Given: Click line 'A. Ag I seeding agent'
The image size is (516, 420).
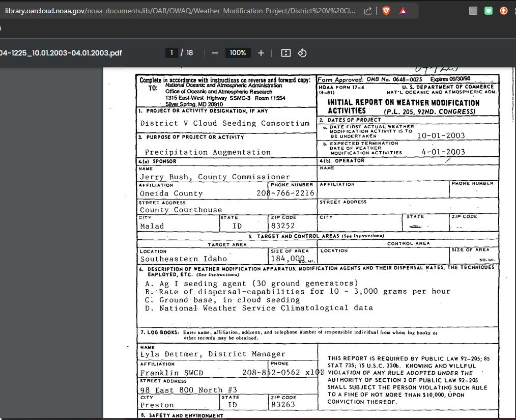Looking at the screenshot, I should [251, 284].
